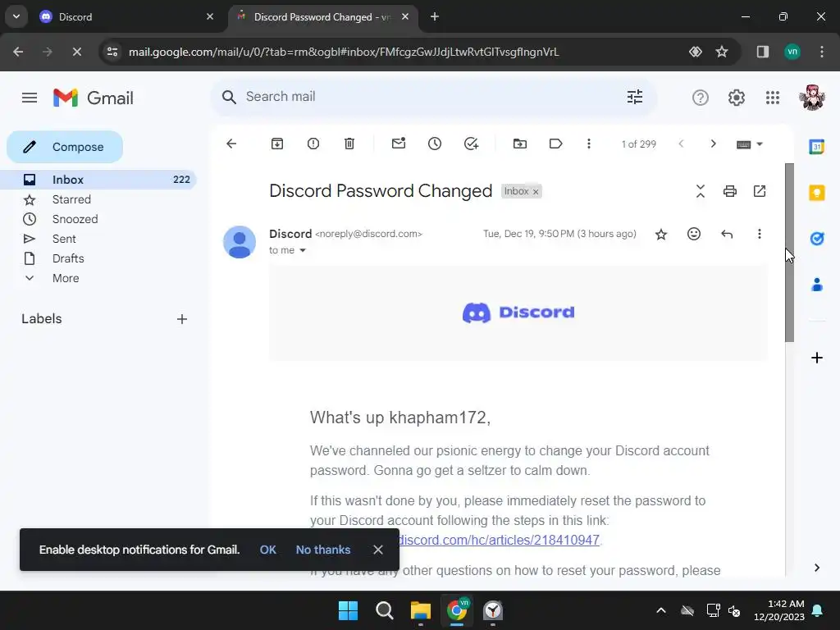Open the Labels tag icon
Image resolution: width=840 pixels, height=630 pixels.
pyautogui.click(x=555, y=144)
